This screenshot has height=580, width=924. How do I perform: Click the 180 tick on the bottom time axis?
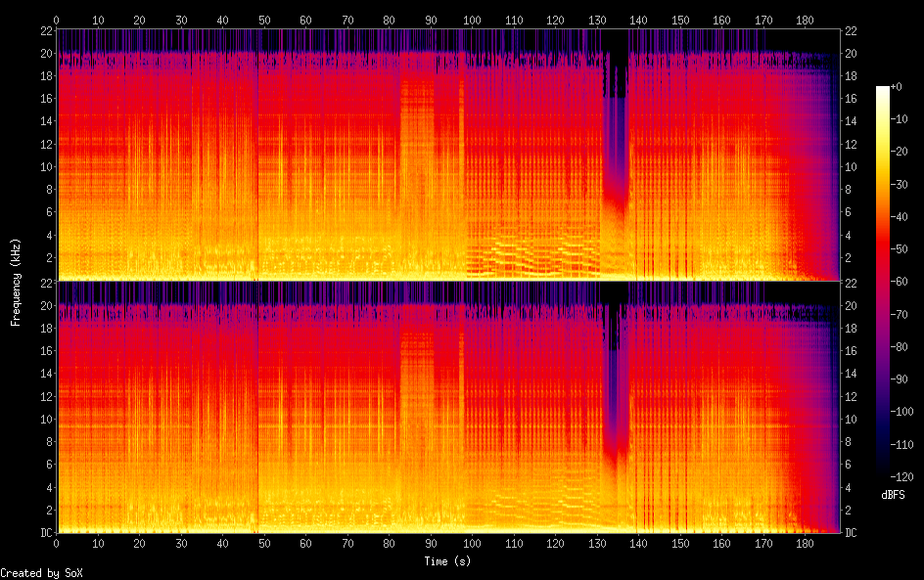[805, 542]
